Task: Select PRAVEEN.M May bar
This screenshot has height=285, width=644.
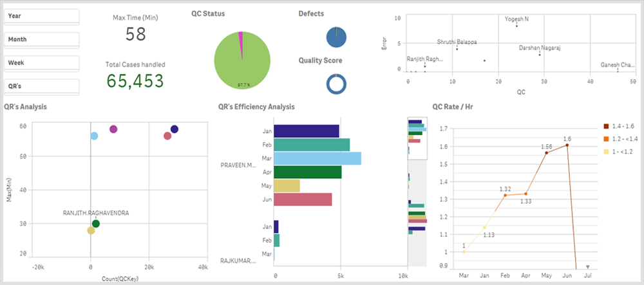Action: click(287, 186)
